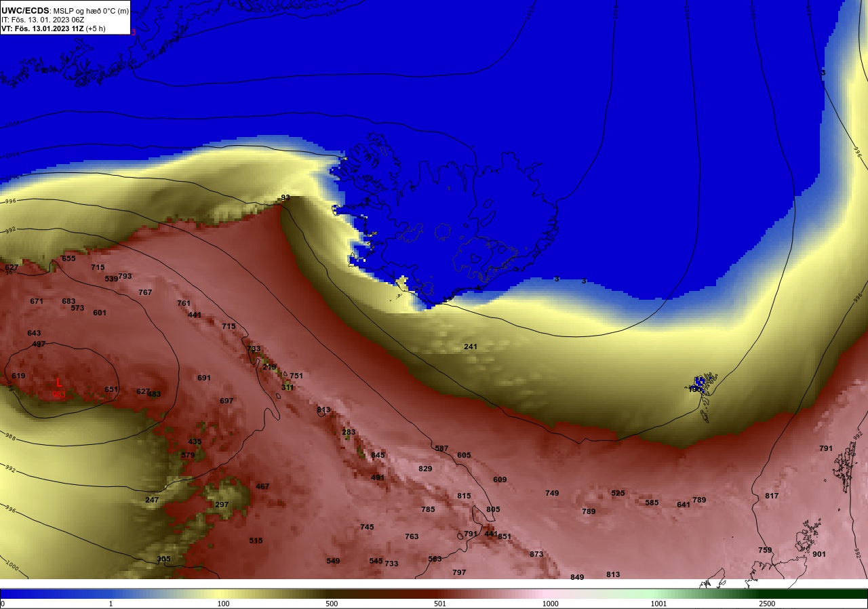Click the 305 height value
The width and height of the screenshot is (868, 609).
[163, 559]
